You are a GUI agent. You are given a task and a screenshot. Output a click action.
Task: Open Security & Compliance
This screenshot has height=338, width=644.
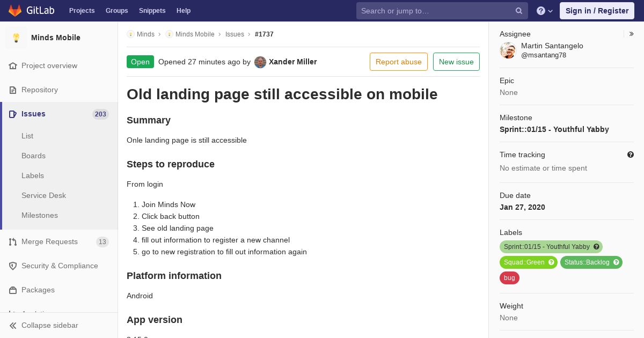tap(59, 266)
